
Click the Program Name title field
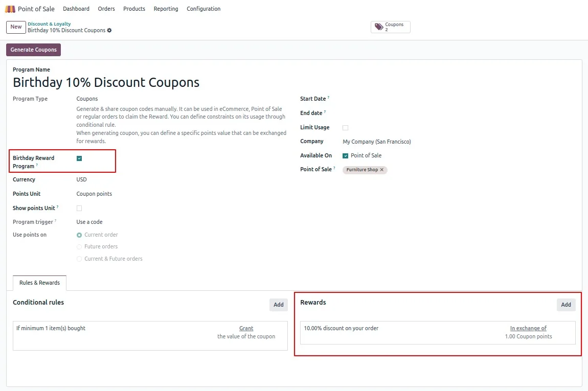(106, 82)
